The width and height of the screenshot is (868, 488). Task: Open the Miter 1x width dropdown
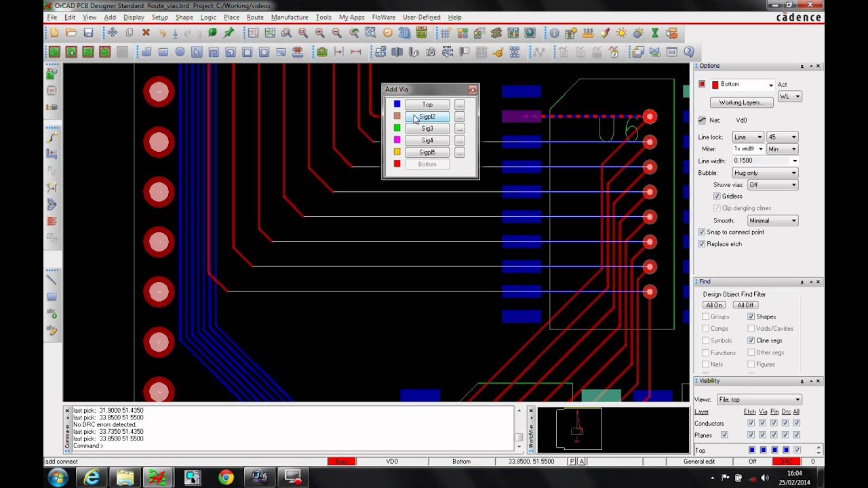point(749,149)
